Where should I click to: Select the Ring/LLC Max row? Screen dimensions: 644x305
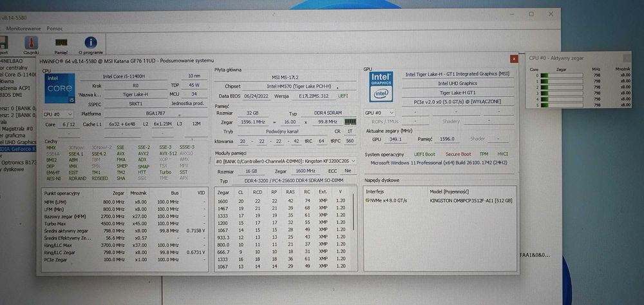click(125, 246)
